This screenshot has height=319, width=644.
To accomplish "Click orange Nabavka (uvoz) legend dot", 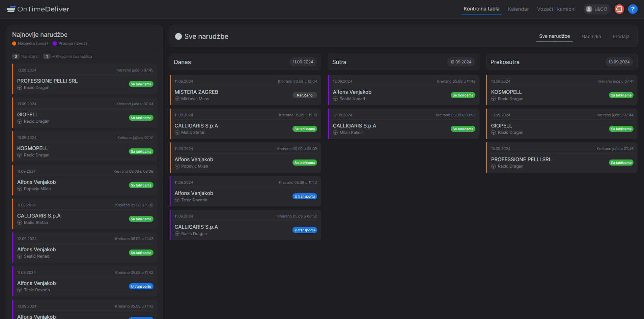I will coord(14,43).
